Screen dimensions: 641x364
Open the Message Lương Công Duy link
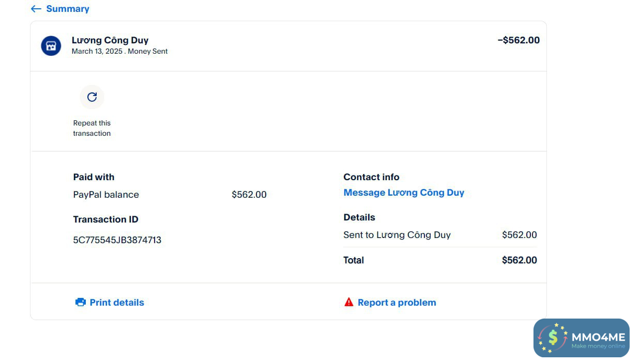pyautogui.click(x=404, y=193)
